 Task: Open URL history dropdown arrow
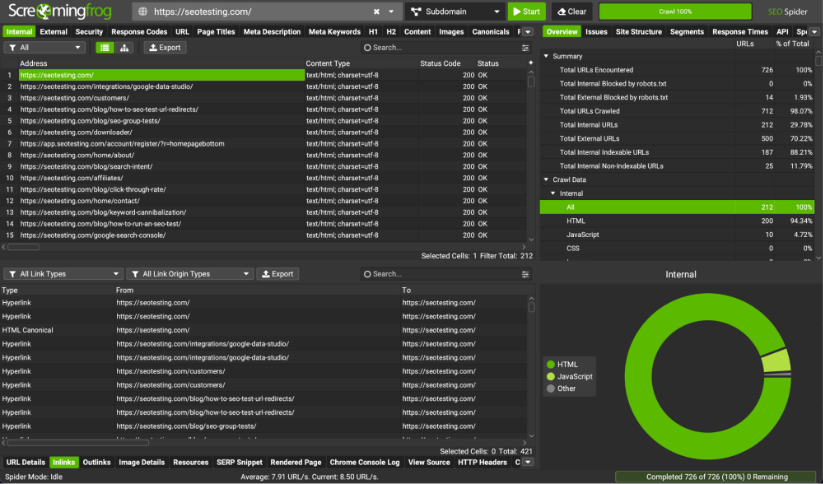pos(392,12)
